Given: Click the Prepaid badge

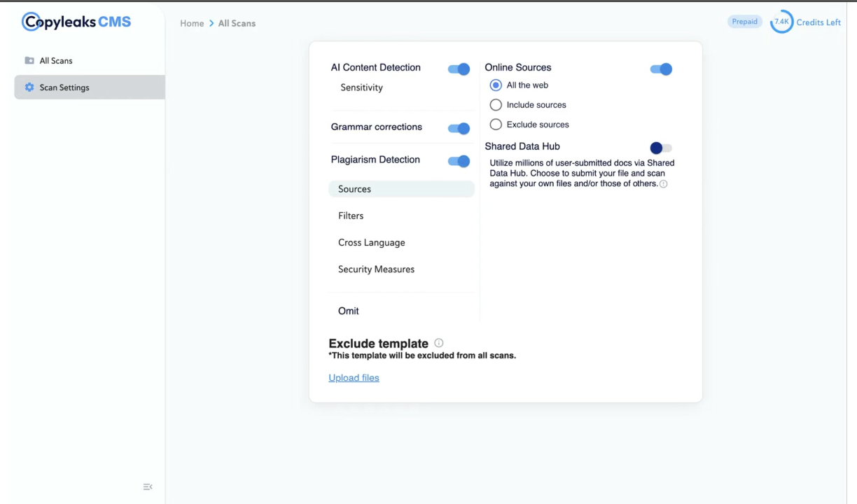Looking at the screenshot, I should click(x=745, y=22).
